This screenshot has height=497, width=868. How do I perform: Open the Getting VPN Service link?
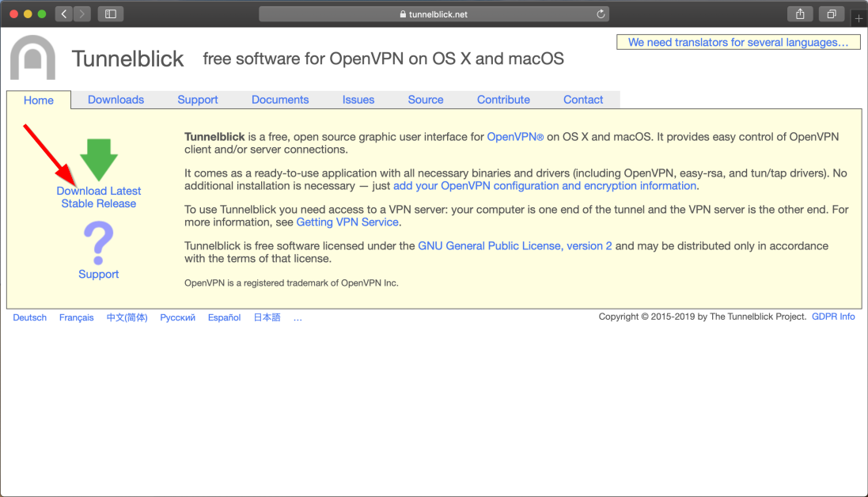[x=347, y=222]
